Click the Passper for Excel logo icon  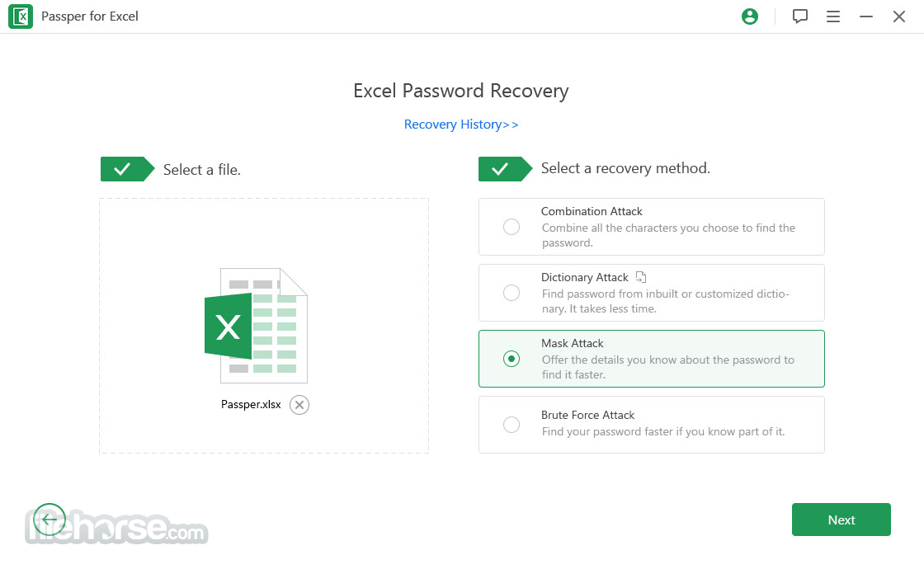[21, 16]
